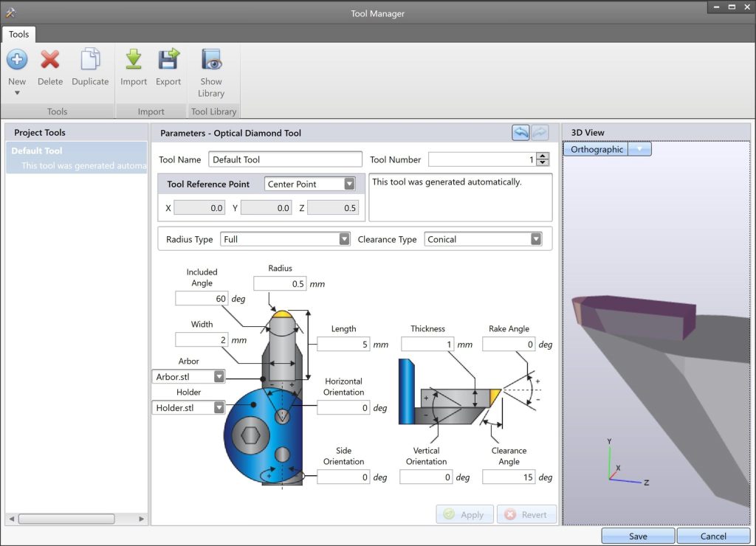This screenshot has width=756, height=546.
Task: Open Show Library
Action: 211,60
